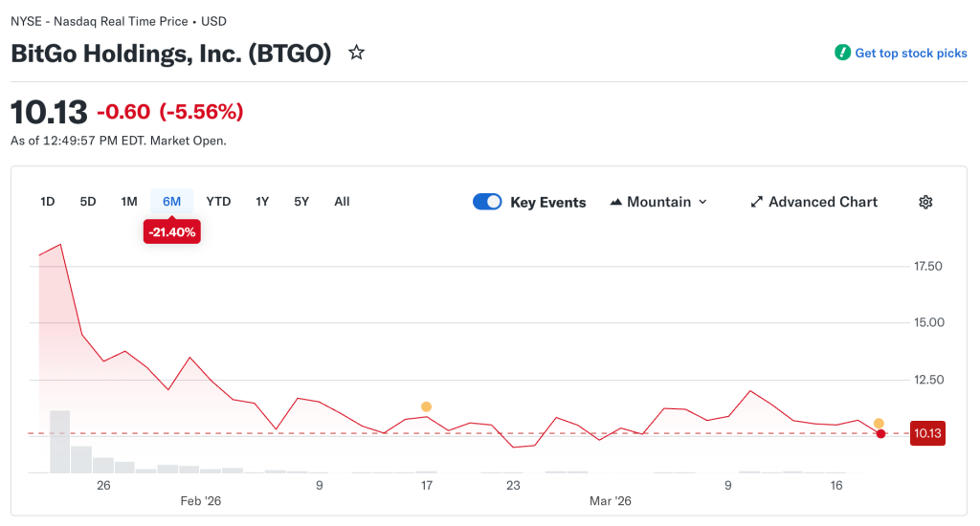Click the green top stock picks icon

point(842,53)
